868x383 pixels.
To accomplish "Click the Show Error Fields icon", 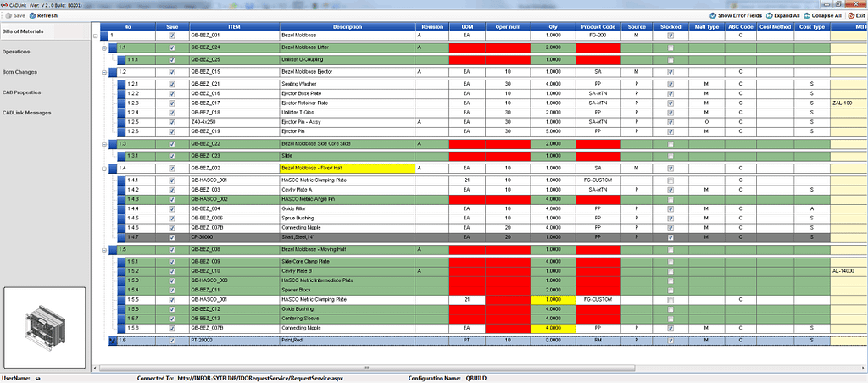I will tap(713, 15).
